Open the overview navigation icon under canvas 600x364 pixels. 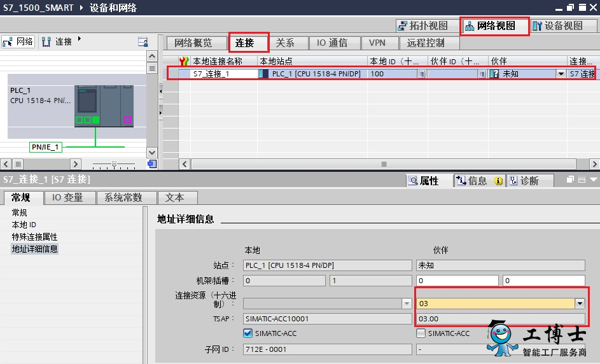152,164
